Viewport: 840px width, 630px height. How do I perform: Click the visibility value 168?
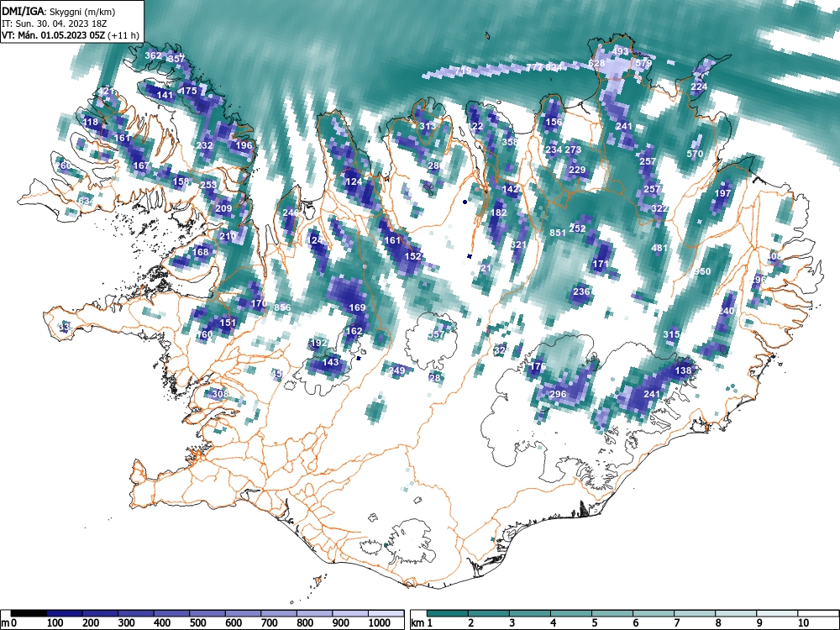201,252
